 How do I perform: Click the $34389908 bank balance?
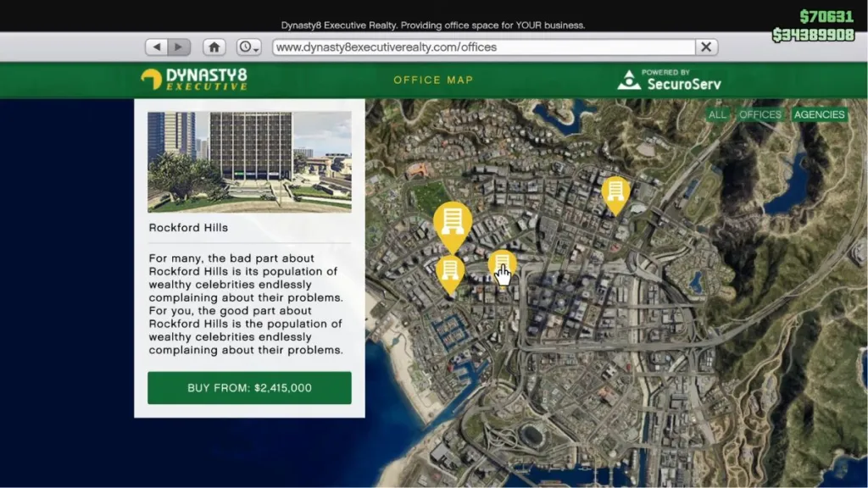coord(813,35)
